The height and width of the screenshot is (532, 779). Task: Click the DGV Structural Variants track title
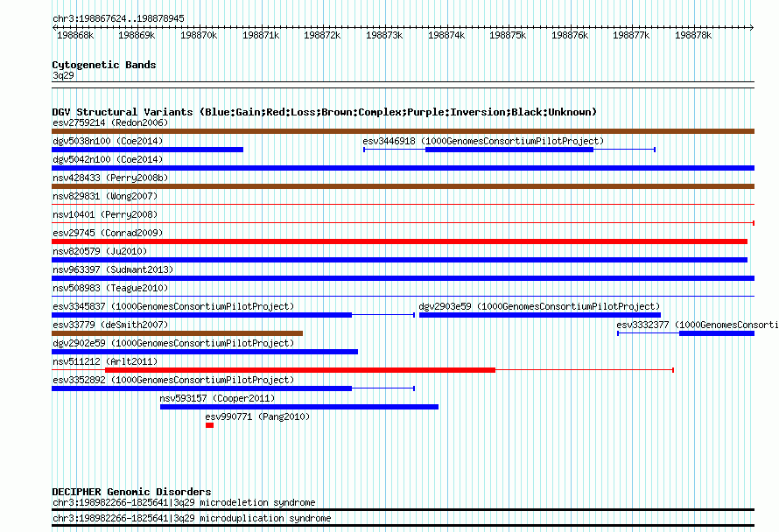[325, 112]
